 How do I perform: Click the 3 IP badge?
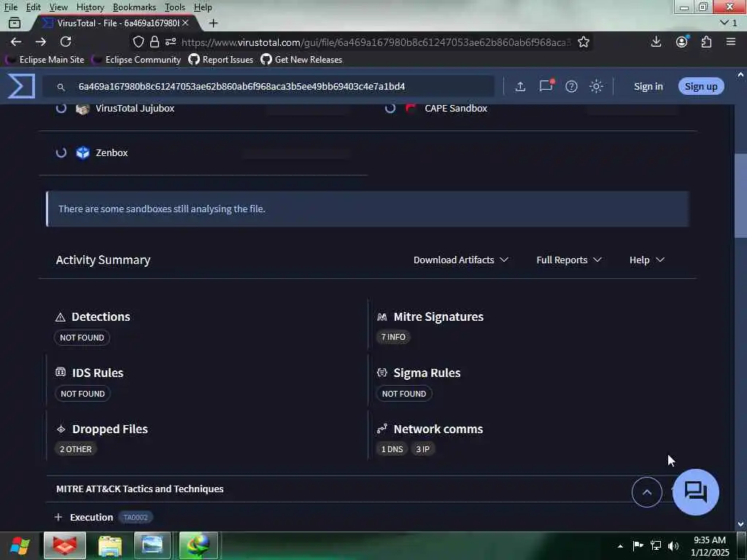pos(422,449)
